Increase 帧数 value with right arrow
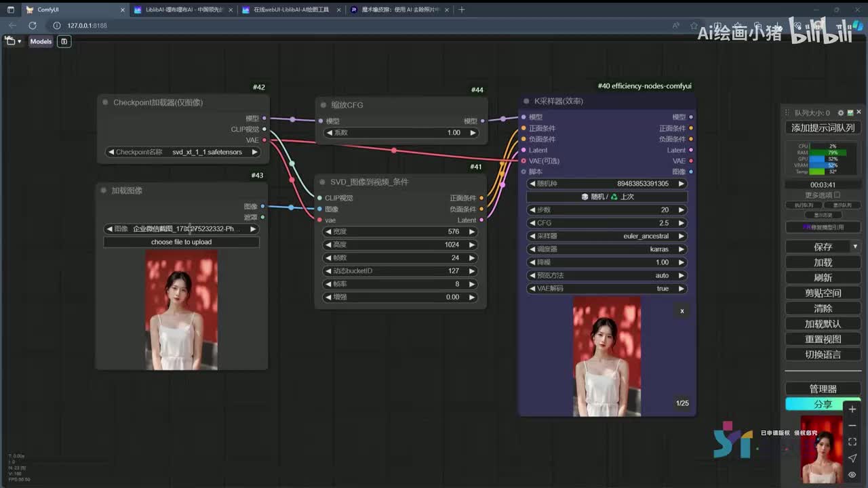The height and width of the screenshot is (488, 868). click(472, 258)
